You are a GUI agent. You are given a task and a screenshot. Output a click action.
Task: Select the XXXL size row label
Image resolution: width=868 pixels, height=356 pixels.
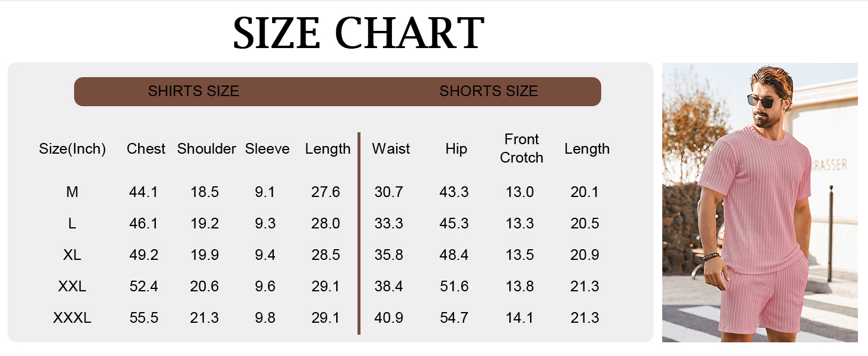72,318
